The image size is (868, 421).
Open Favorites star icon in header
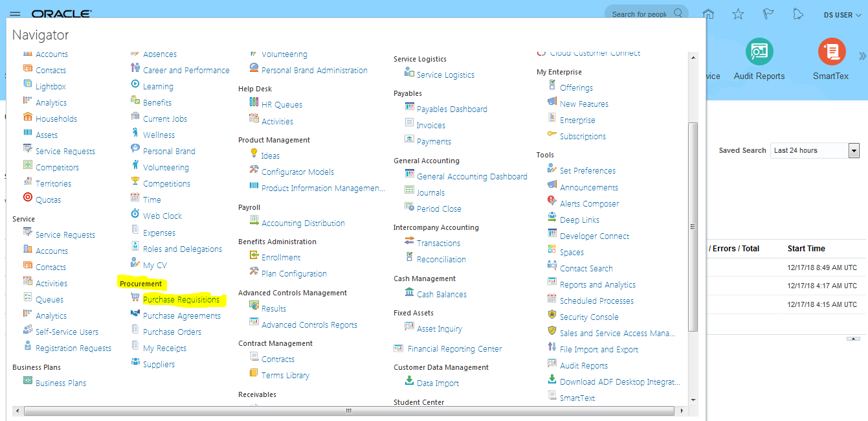pos(738,14)
